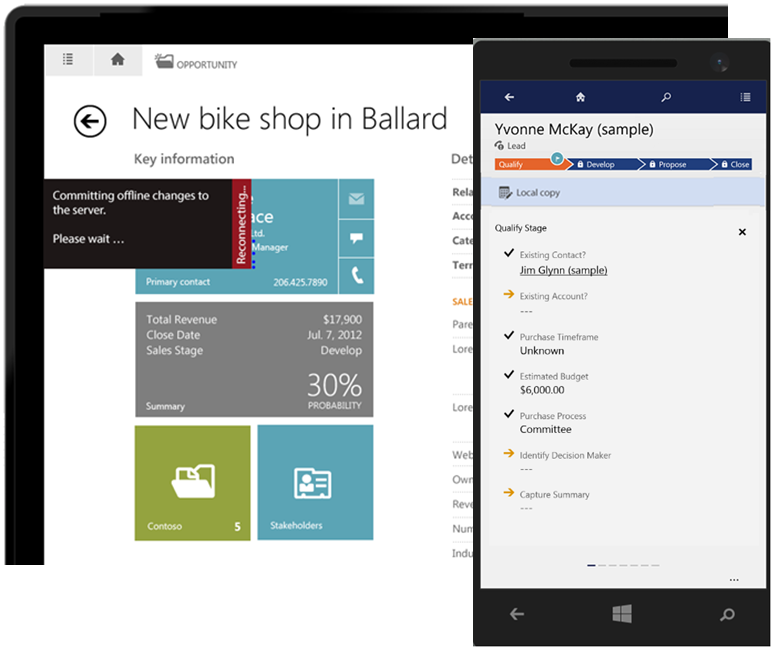772x648 pixels.
Task: Select the Develop stage in the process bar
Action: pos(597,164)
